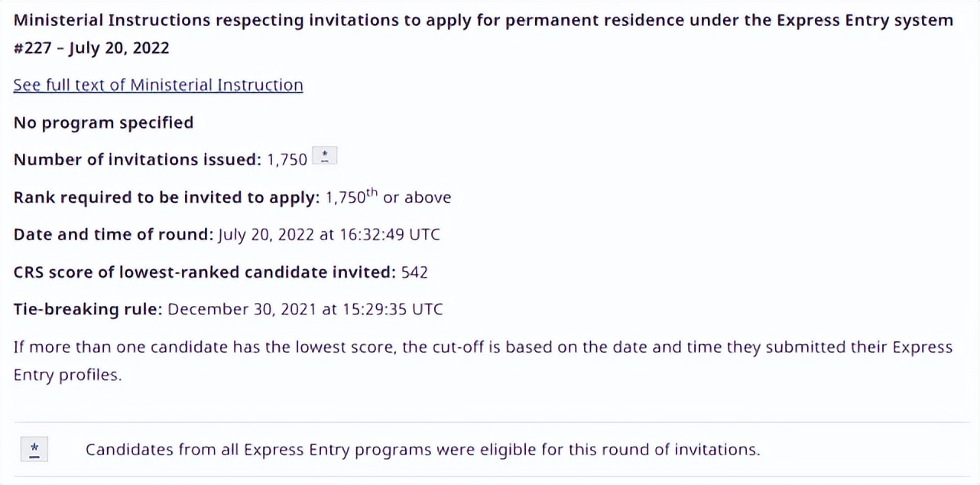Viewport: 980px width, 485px height.
Task: Click the "No program specified" text
Action: coord(103,122)
